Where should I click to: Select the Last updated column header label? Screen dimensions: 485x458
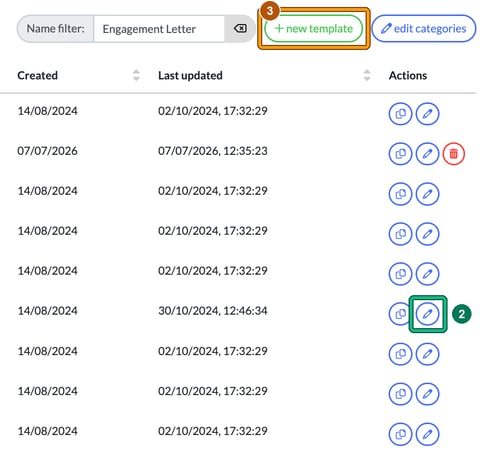pyautogui.click(x=190, y=75)
